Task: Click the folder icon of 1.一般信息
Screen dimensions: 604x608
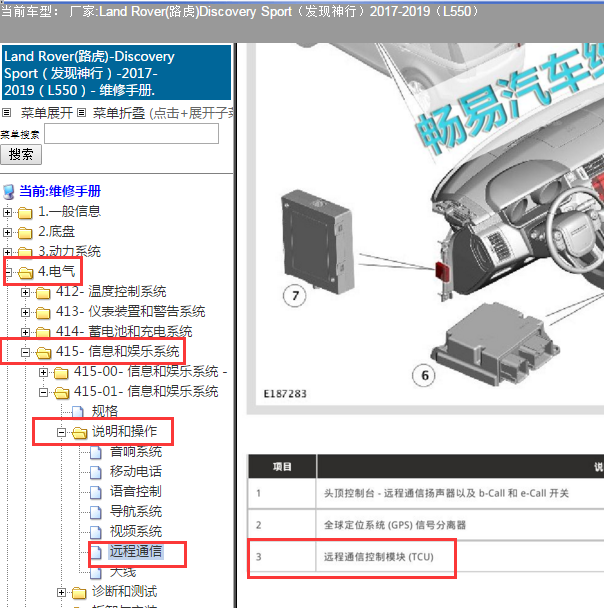Action: coord(25,212)
